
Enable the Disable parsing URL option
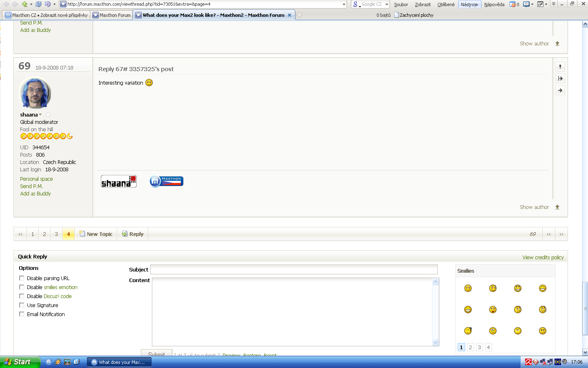pyautogui.click(x=22, y=278)
